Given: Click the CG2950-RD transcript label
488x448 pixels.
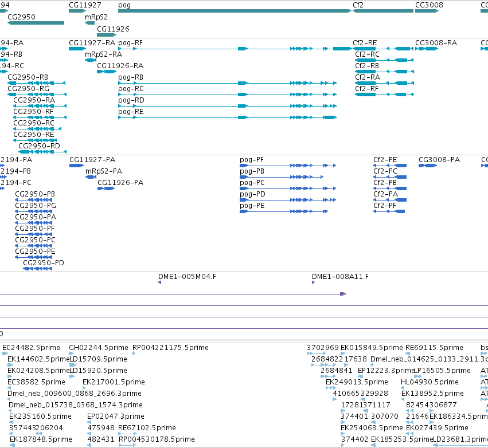Looking at the screenshot, I should [x=39, y=146].
